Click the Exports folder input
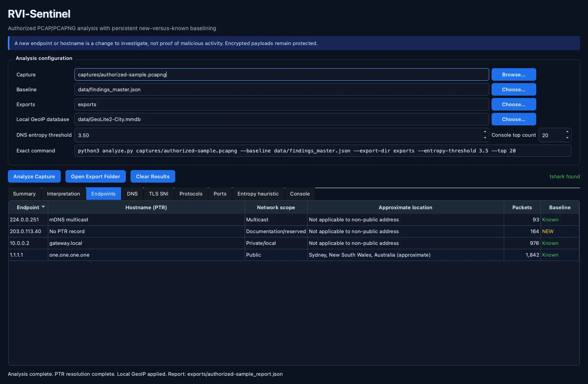 282,104
